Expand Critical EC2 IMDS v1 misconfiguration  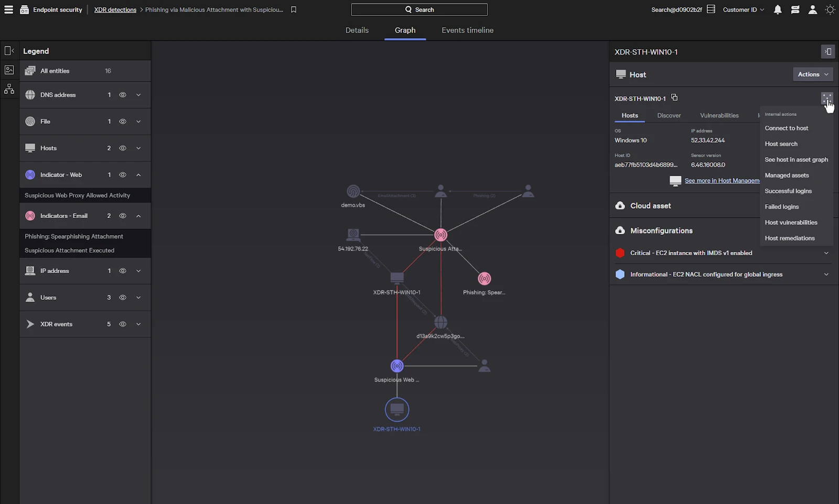point(826,253)
